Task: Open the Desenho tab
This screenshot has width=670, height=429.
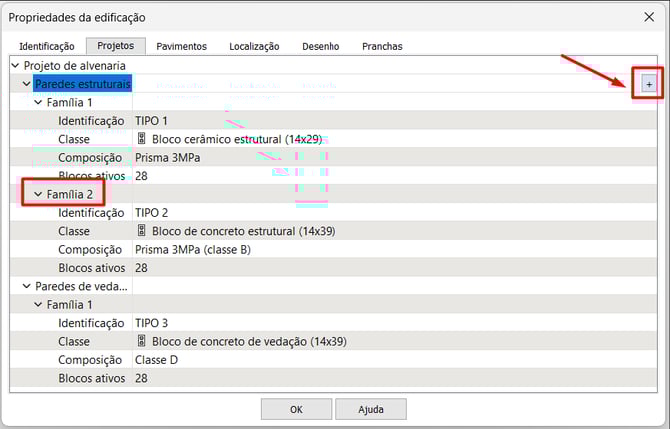Action: click(x=321, y=46)
